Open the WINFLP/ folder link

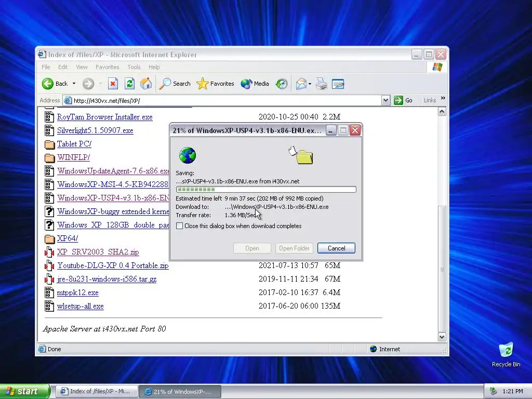73,157
